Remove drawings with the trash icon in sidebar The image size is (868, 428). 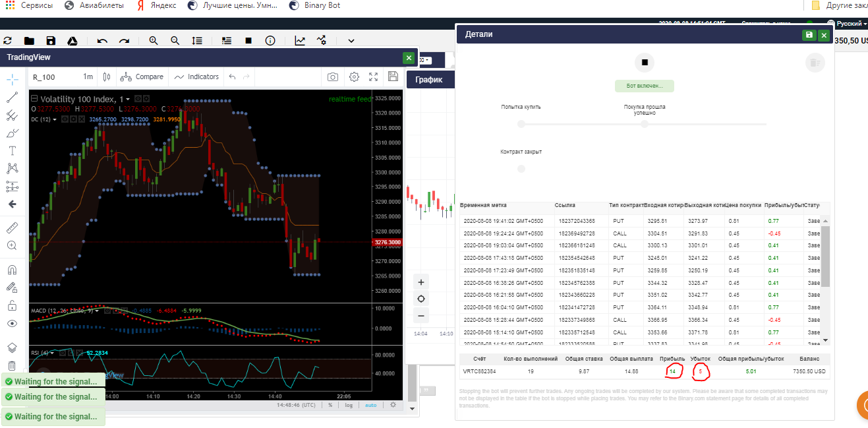[12, 365]
